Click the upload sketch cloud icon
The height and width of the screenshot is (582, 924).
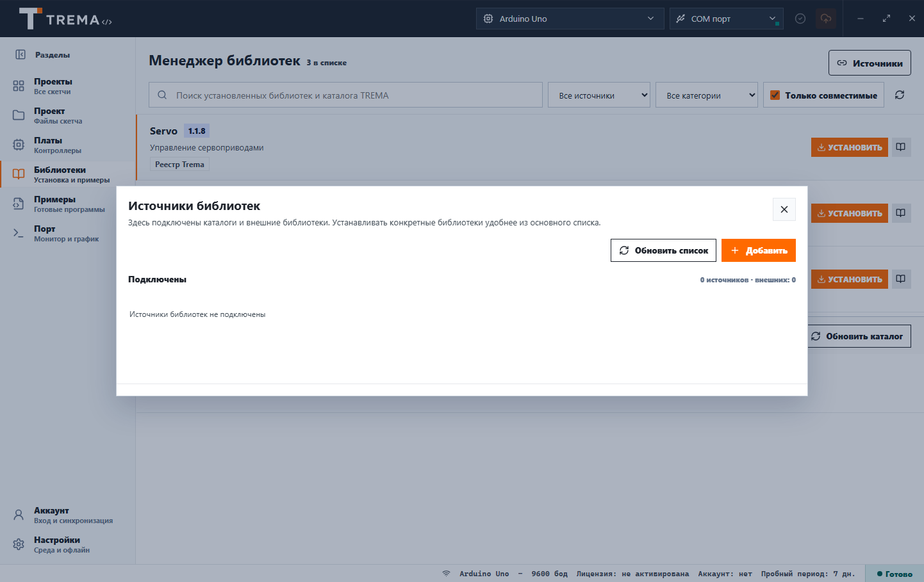826,19
